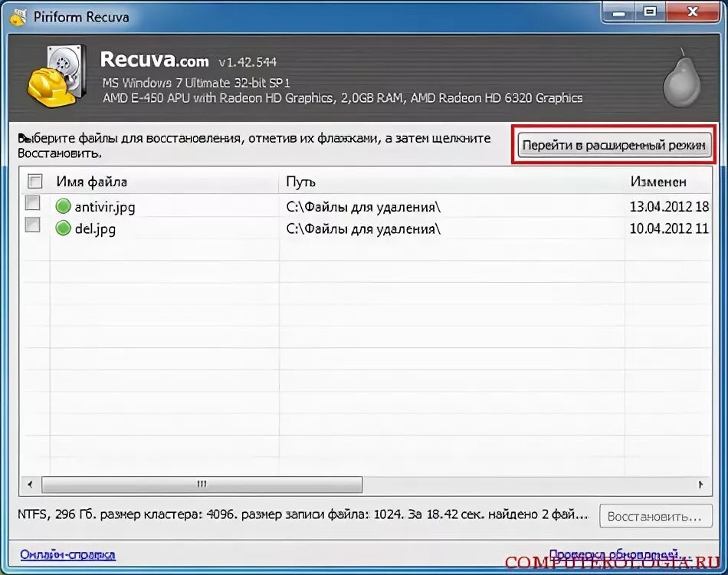Viewport: 728px width, 575px height.
Task: Maximize the Piriform Recuva window
Action: pyautogui.click(x=650, y=12)
